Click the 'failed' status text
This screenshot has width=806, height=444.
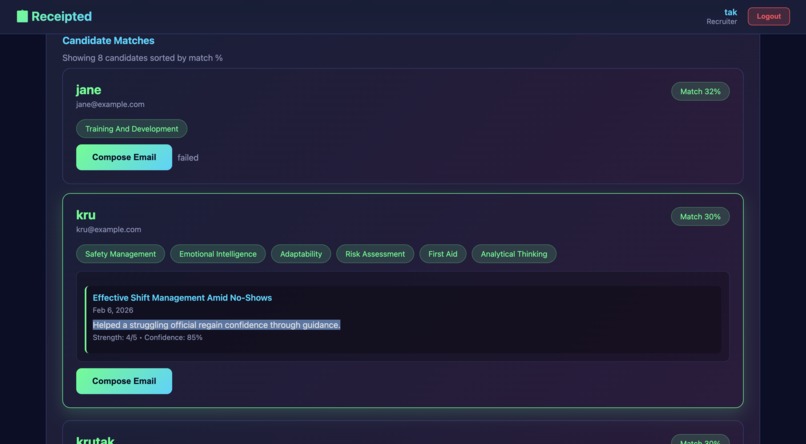click(188, 158)
